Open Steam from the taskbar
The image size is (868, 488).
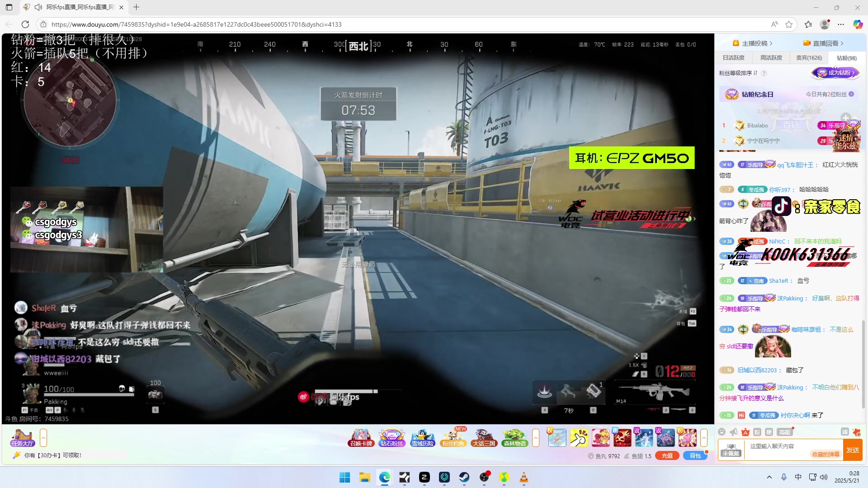(x=464, y=477)
